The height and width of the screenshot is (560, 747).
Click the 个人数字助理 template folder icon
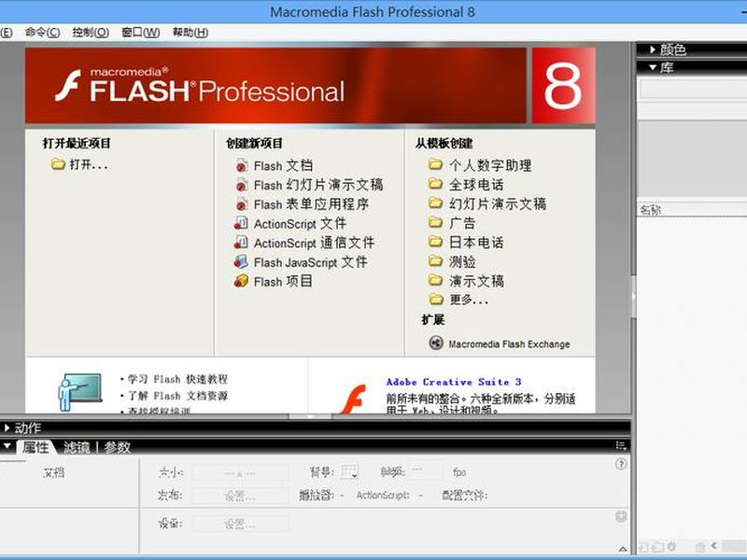[x=435, y=165]
